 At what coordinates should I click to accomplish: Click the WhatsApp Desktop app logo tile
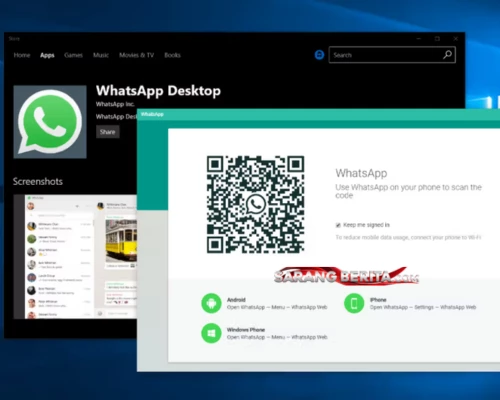(50, 122)
